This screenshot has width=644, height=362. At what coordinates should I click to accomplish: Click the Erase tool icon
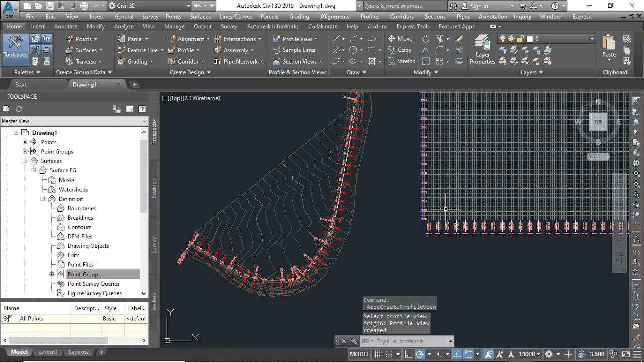[x=459, y=39]
